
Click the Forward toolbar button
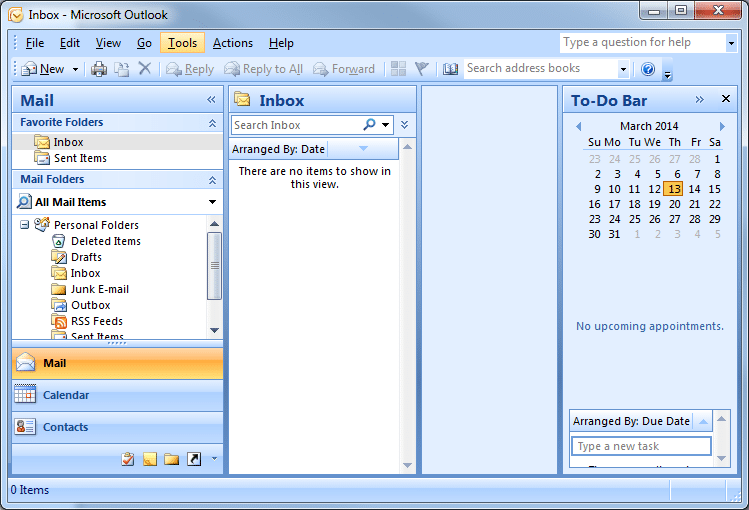click(x=344, y=69)
